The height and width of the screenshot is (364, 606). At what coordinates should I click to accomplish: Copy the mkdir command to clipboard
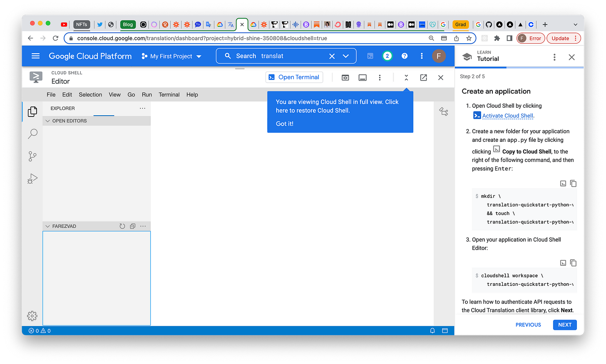[573, 183]
